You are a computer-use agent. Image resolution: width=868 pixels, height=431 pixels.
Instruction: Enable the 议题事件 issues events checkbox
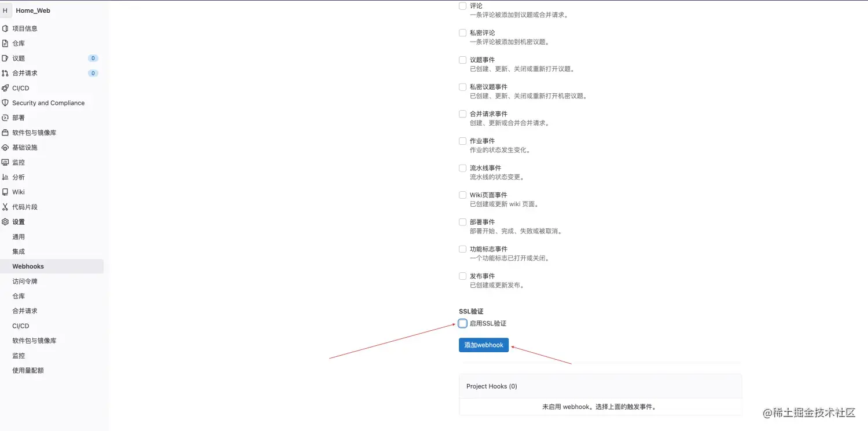462,60
